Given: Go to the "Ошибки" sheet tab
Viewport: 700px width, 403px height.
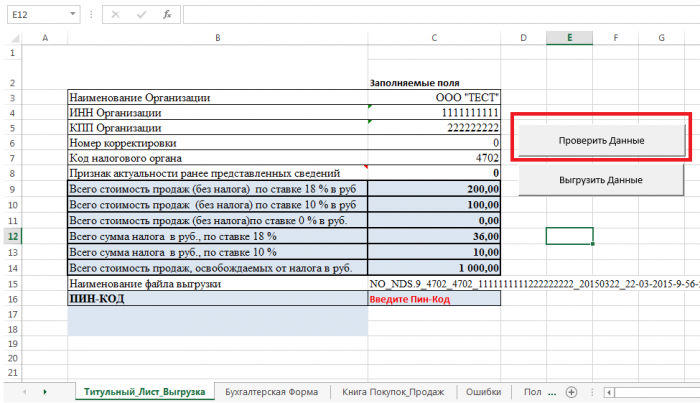Looking at the screenshot, I should pos(483,391).
